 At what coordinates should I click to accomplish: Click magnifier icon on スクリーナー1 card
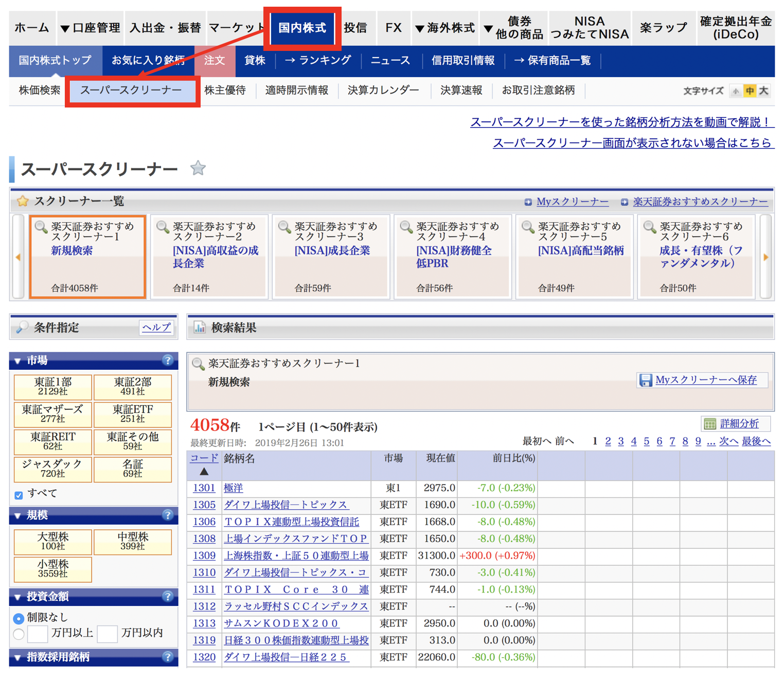point(41,226)
